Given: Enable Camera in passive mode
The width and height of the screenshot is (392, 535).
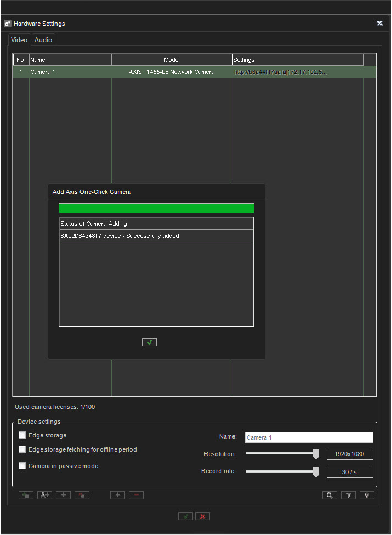Looking at the screenshot, I should pyautogui.click(x=22, y=466).
